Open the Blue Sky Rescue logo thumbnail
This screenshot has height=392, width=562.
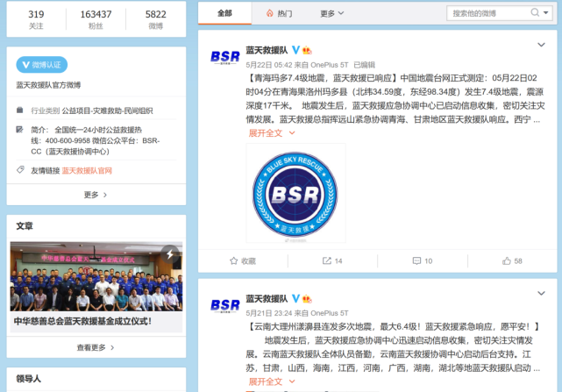coord(295,193)
